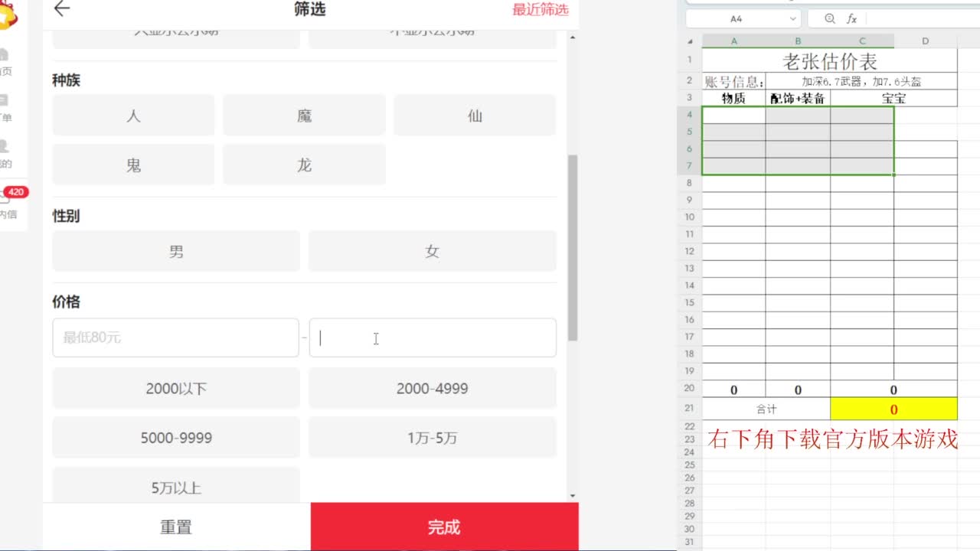Select price range 5万以上
The height and width of the screenshot is (551, 980).
176,485
